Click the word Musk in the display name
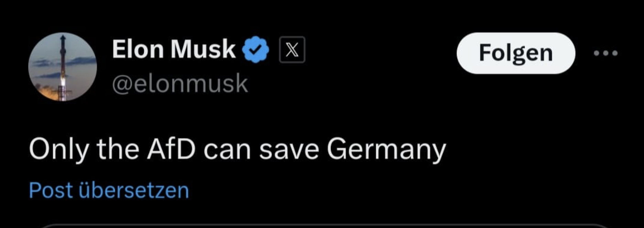Image resolution: width=644 pixels, height=228 pixels. pos(203,49)
